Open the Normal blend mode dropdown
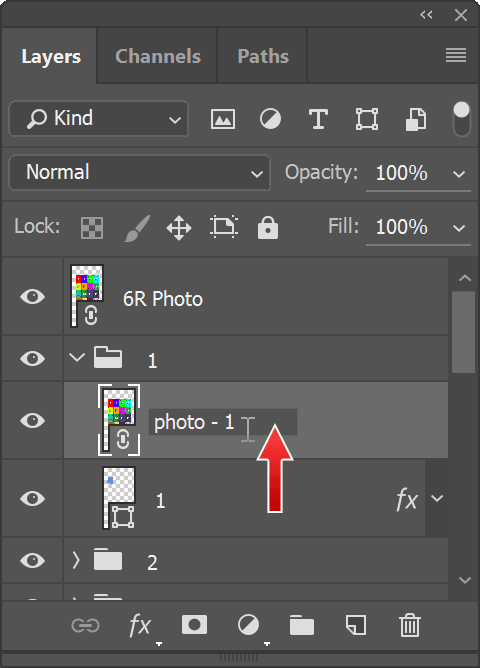Screen dimensions: 480x668 [139, 173]
